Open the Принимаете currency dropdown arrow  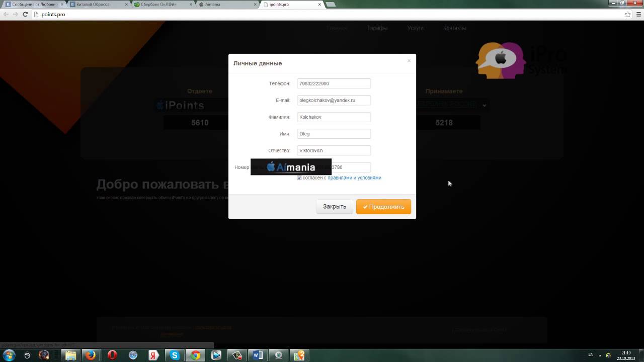[484, 105]
